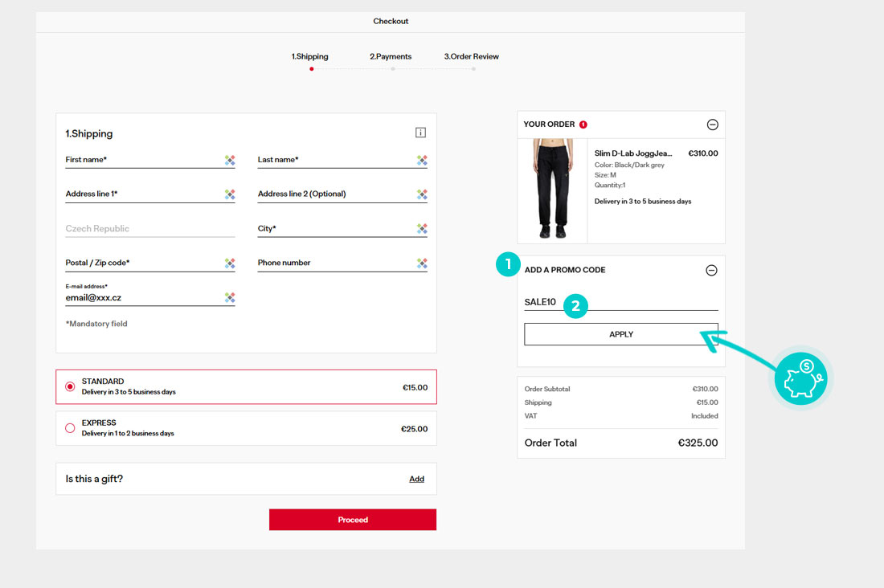Click autofill icon in E-mail address field
Viewport: 884px width, 588px height.
pyautogui.click(x=230, y=298)
